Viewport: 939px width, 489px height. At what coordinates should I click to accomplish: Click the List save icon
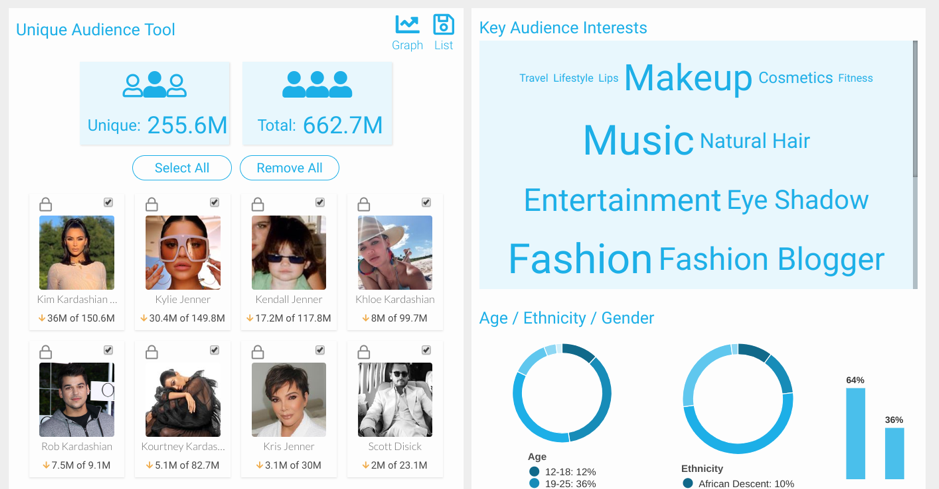444,25
